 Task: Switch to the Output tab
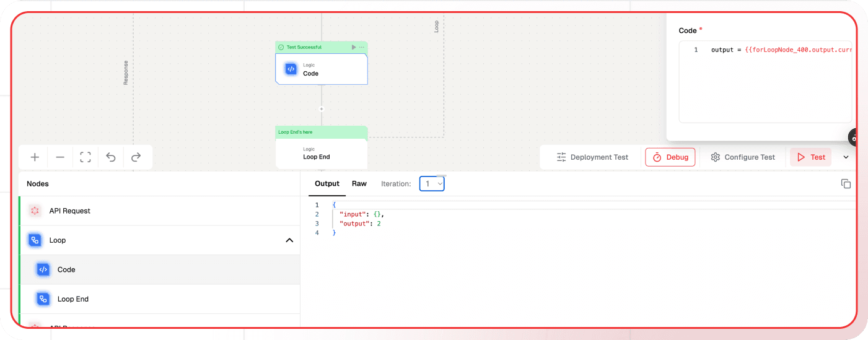tap(327, 184)
